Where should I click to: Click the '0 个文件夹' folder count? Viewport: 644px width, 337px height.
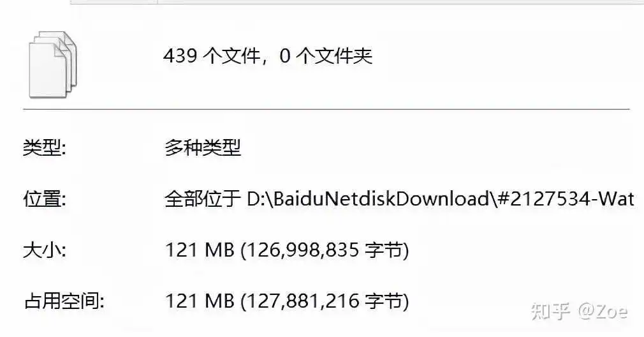(326, 56)
